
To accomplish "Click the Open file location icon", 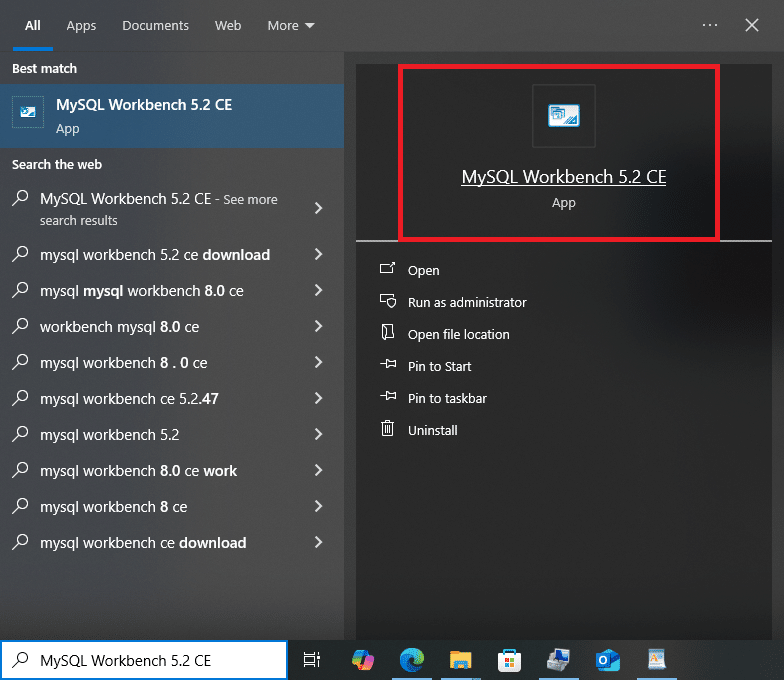I will (x=388, y=332).
